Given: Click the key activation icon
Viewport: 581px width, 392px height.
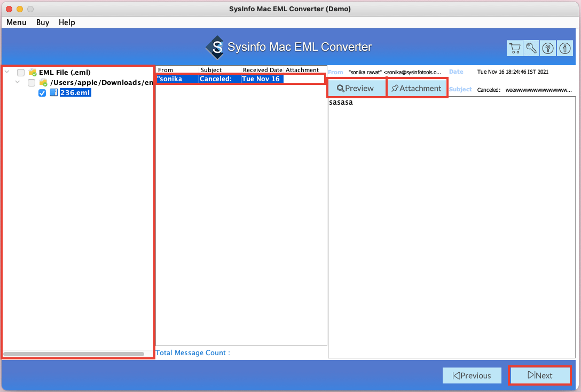Looking at the screenshot, I should click(x=531, y=48).
